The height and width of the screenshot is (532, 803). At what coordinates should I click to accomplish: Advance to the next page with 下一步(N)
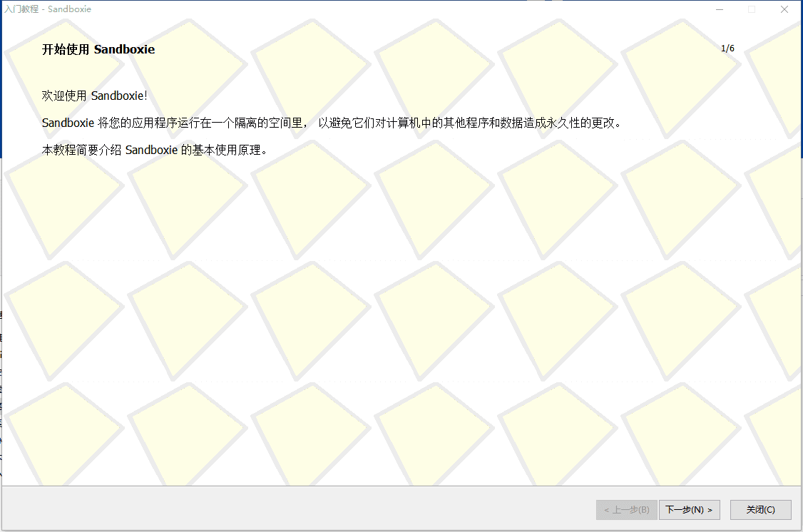[x=689, y=509]
